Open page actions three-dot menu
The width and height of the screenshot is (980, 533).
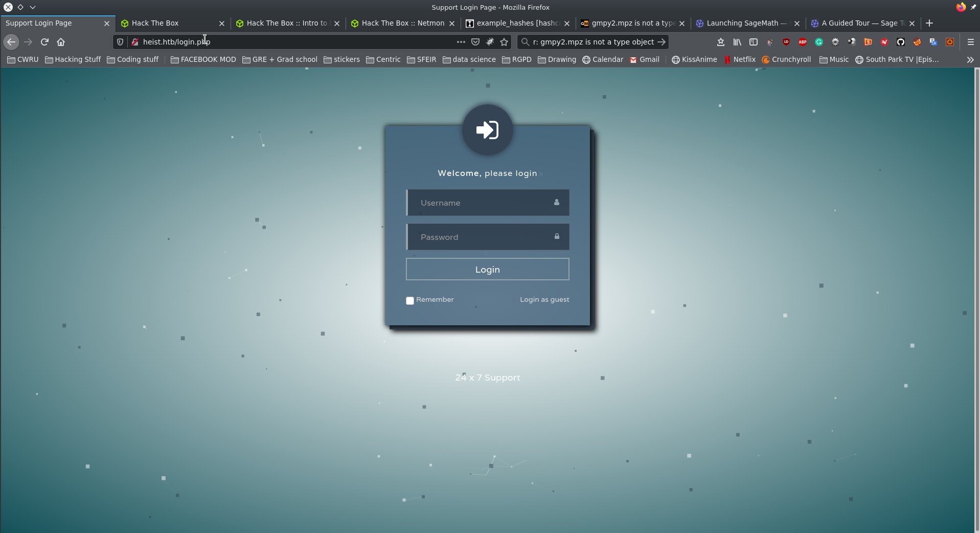point(461,42)
